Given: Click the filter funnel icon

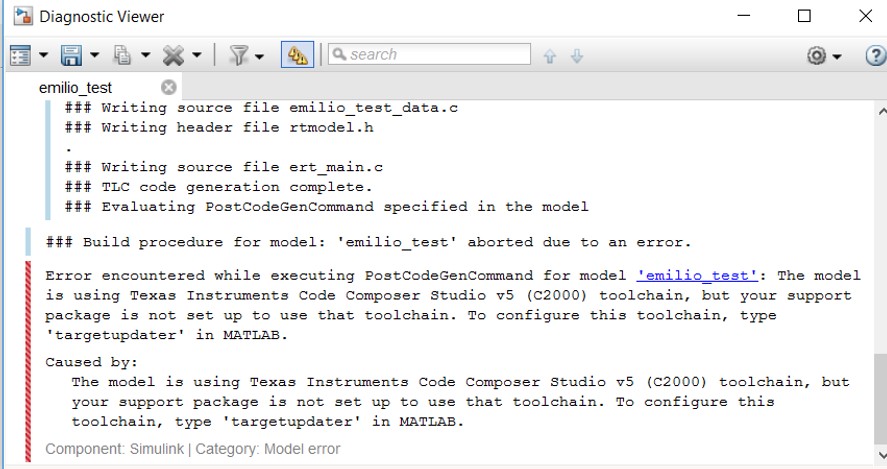Looking at the screenshot, I should point(239,55).
